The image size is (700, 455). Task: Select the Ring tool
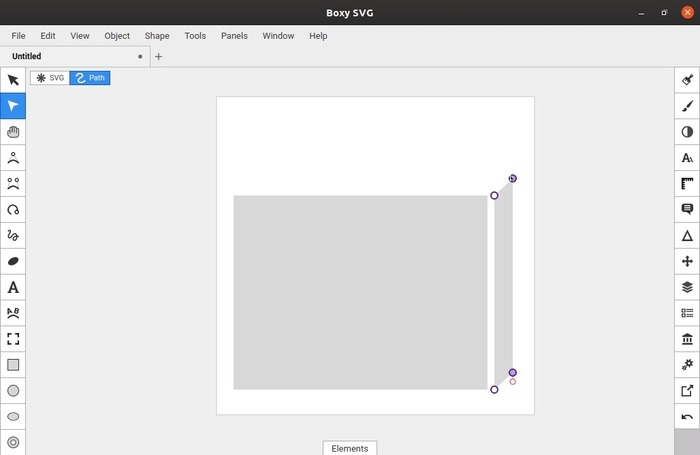point(13,442)
